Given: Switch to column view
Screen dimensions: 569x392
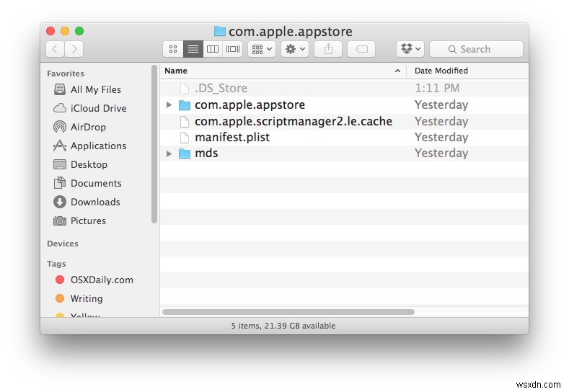Looking at the screenshot, I should pyautogui.click(x=213, y=49).
